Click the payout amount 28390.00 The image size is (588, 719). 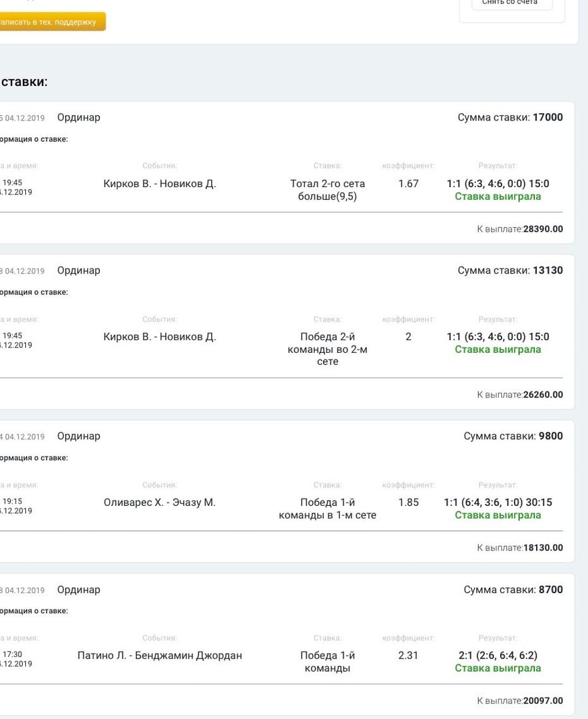coord(543,229)
